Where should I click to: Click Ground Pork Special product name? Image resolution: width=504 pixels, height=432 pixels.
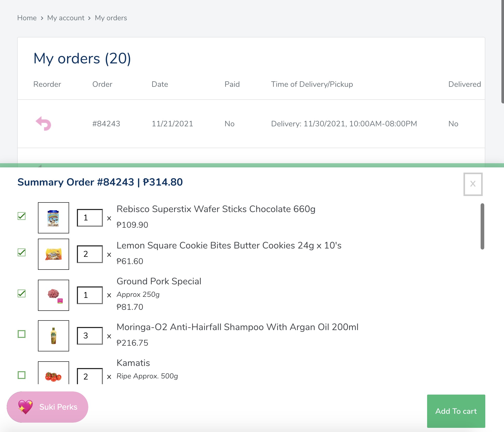click(159, 281)
